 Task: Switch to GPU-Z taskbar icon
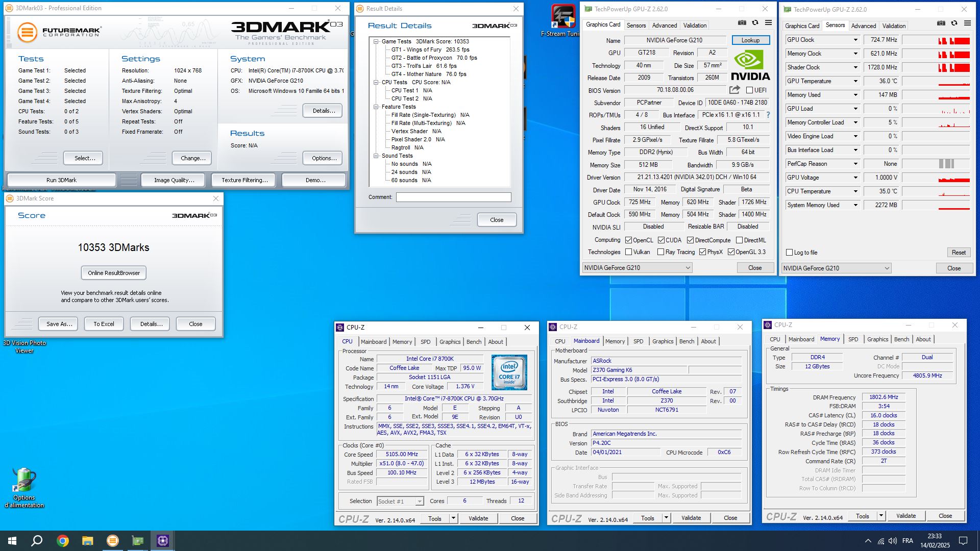(x=138, y=541)
